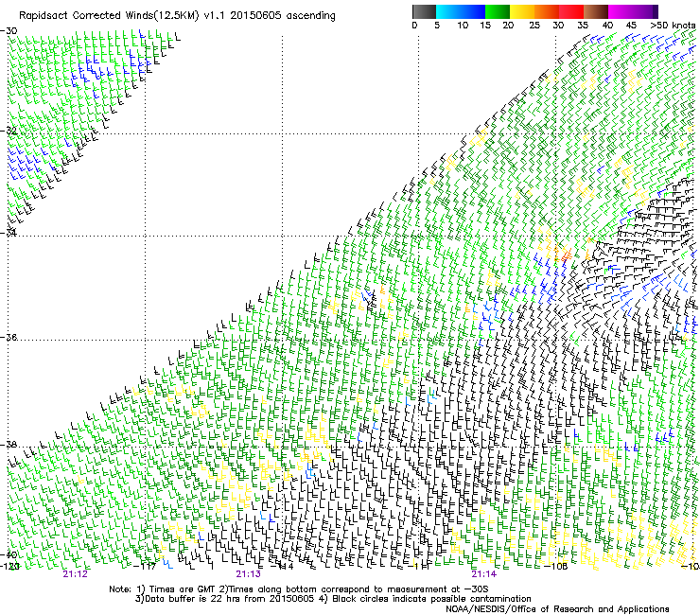700x615 pixels.
Task: Click the '-108' longitude axis label
Action: [556, 567]
